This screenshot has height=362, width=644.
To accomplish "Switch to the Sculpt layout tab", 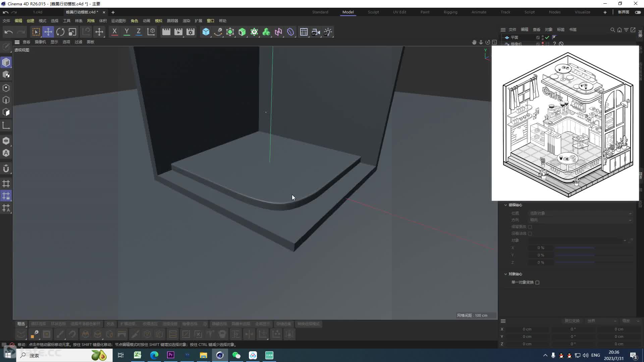I will pyautogui.click(x=373, y=12).
